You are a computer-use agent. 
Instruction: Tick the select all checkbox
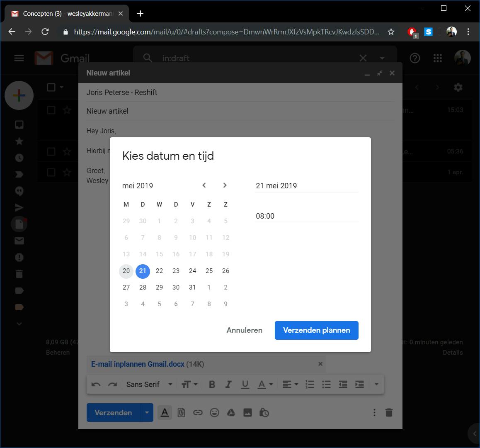(x=51, y=88)
